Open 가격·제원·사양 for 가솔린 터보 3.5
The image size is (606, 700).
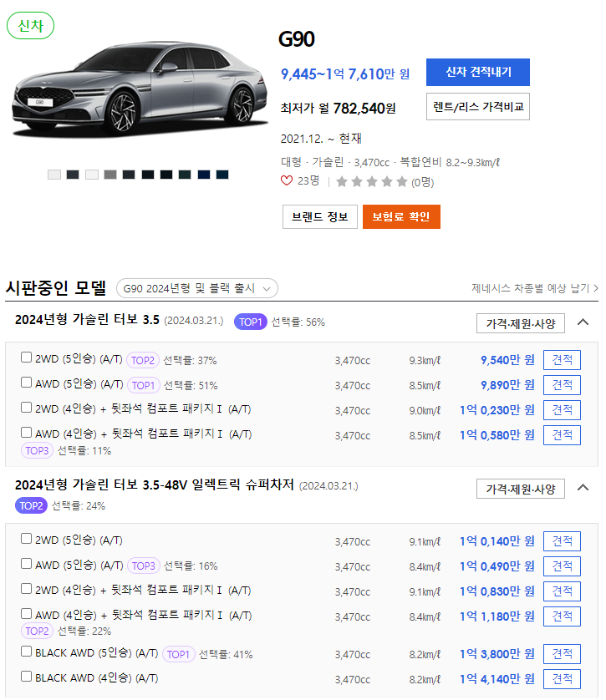pos(520,323)
